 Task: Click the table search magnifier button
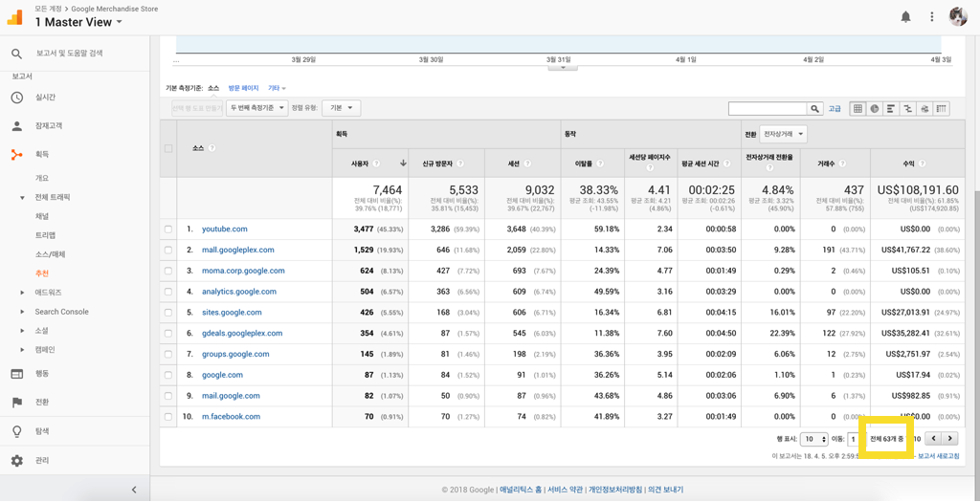pos(814,109)
